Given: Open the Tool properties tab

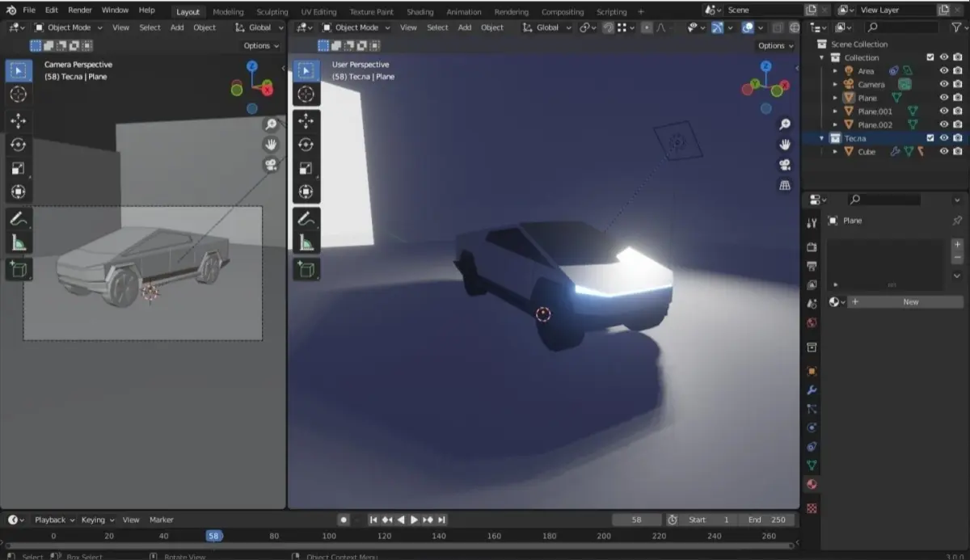Looking at the screenshot, I should click(x=812, y=222).
